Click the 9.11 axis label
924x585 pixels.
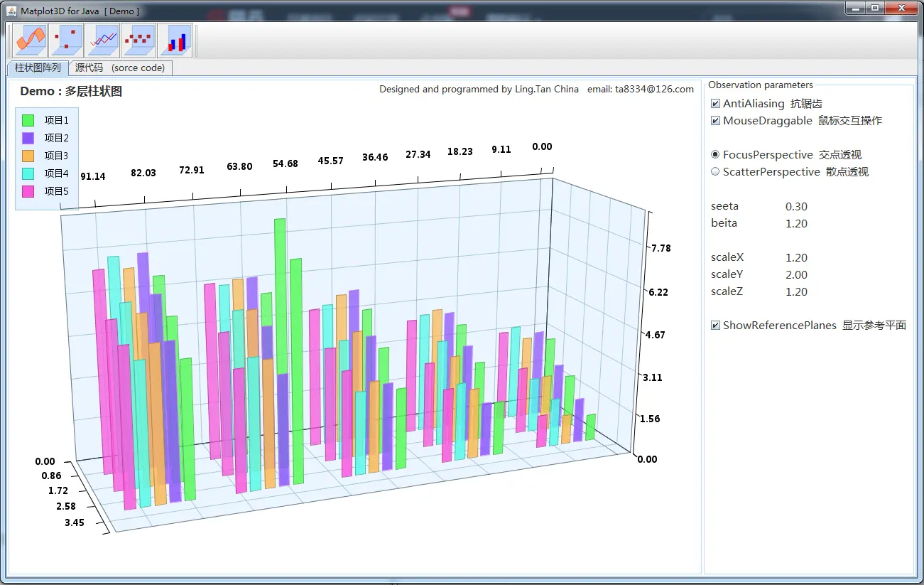pyautogui.click(x=501, y=150)
